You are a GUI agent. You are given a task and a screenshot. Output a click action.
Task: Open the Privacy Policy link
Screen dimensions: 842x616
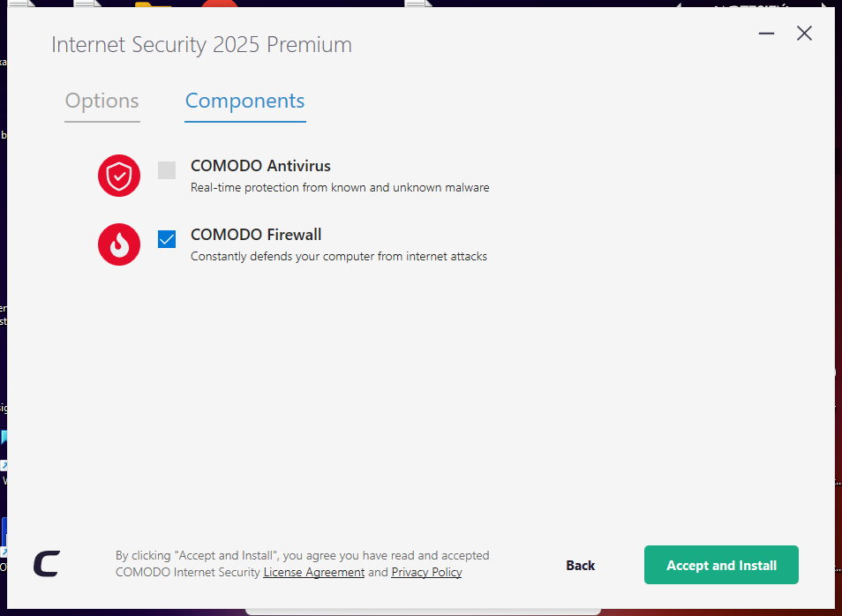click(426, 573)
